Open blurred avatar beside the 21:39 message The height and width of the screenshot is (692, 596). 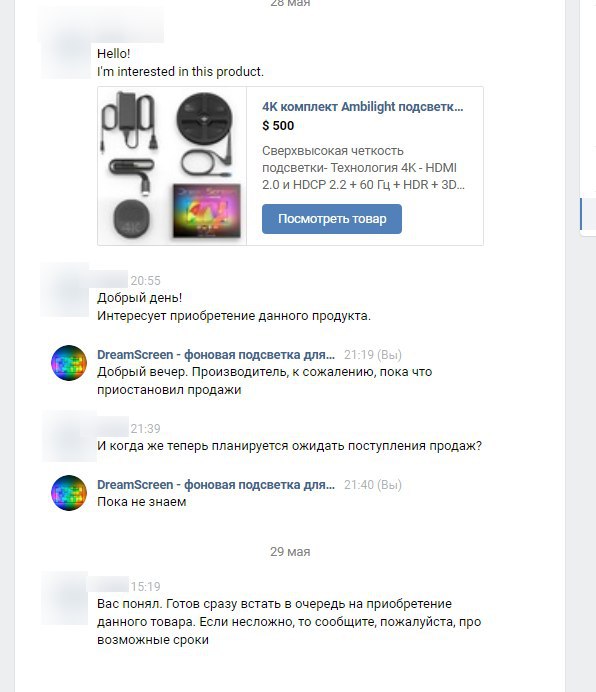(66, 437)
